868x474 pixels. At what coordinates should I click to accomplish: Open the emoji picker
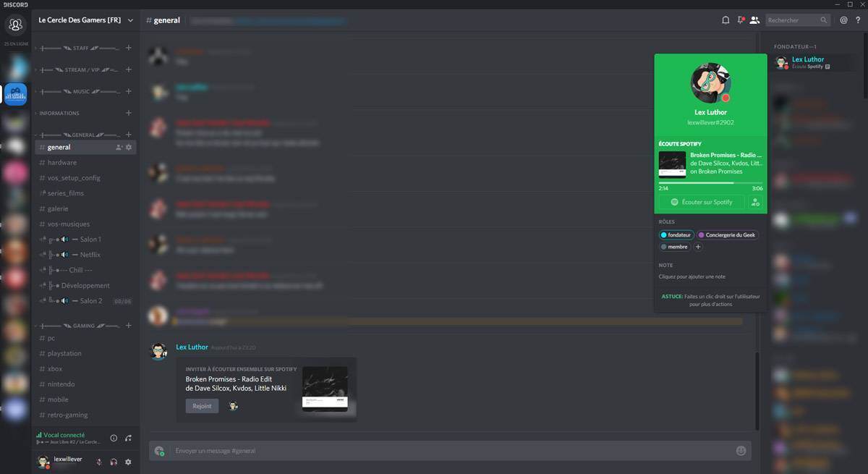pos(741,451)
